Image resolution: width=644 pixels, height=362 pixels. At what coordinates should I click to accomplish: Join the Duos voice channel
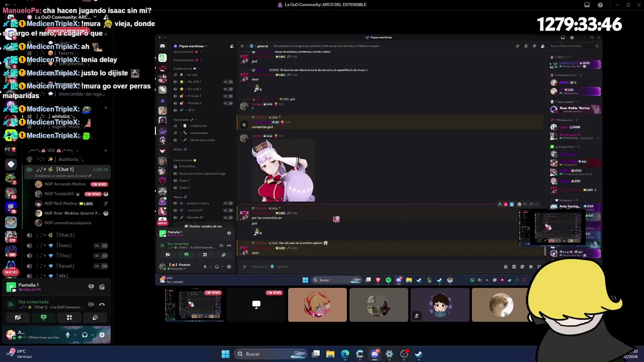click(x=67, y=245)
